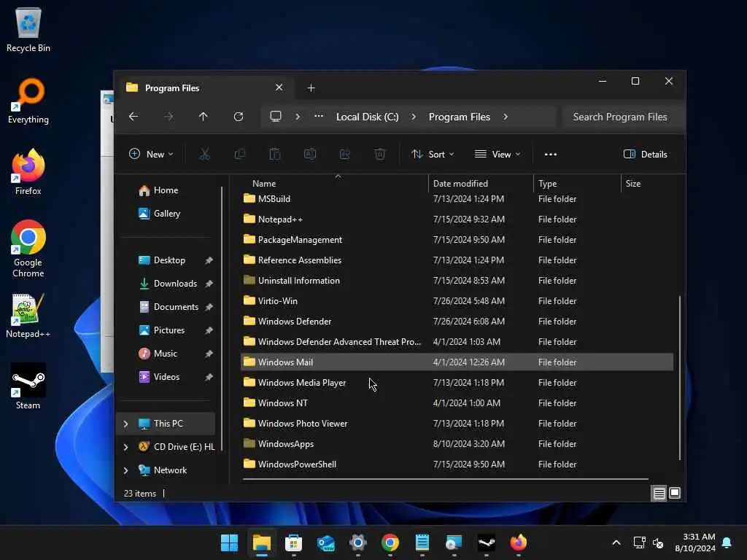Select the Notepad++ desktop shortcut
747x560 pixels.
pos(28,316)
